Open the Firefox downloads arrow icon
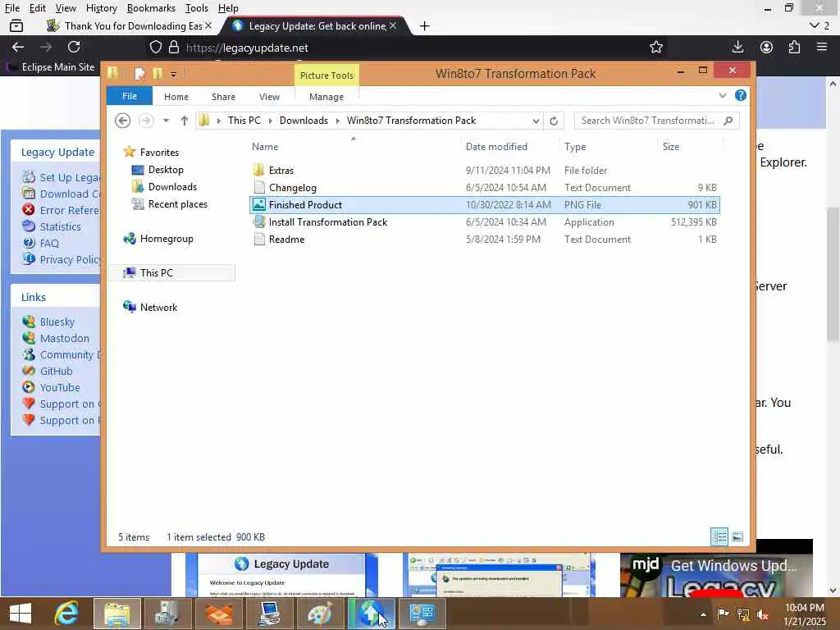 click(737, 47)
